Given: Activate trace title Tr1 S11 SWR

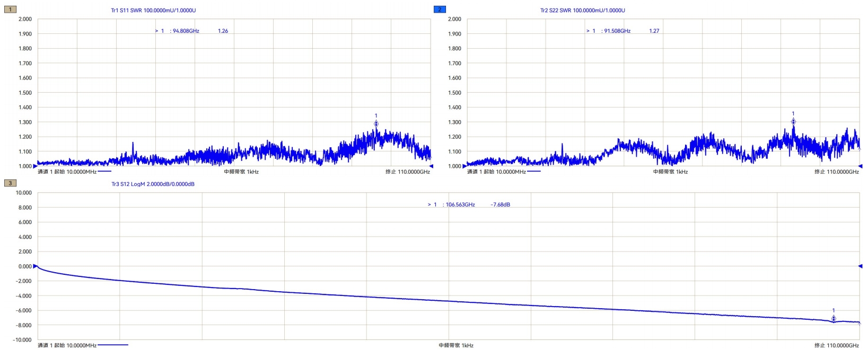Looking at the screenshot, I should pos(153,10).
